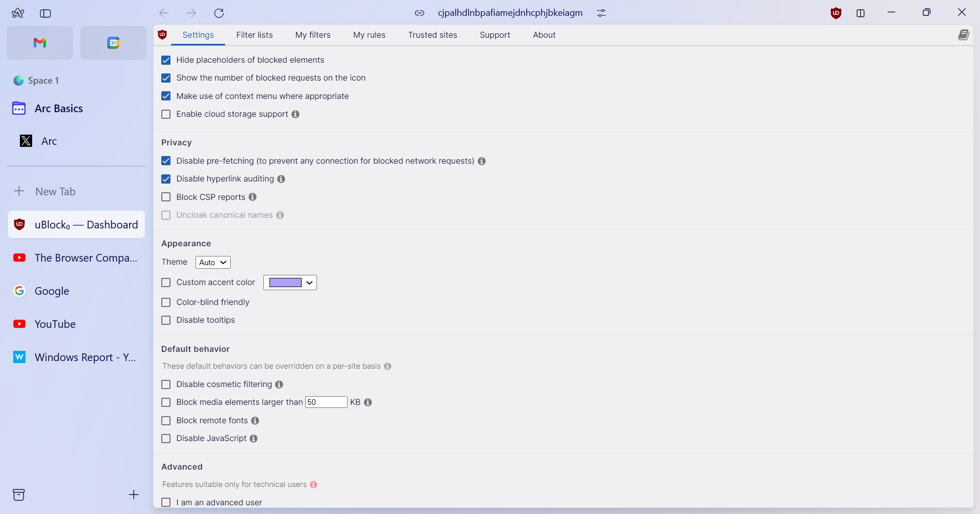Go back using the back arrow
Image resolution: width=980 pixels, height=514 pixels.
click(x=164, y=13)
